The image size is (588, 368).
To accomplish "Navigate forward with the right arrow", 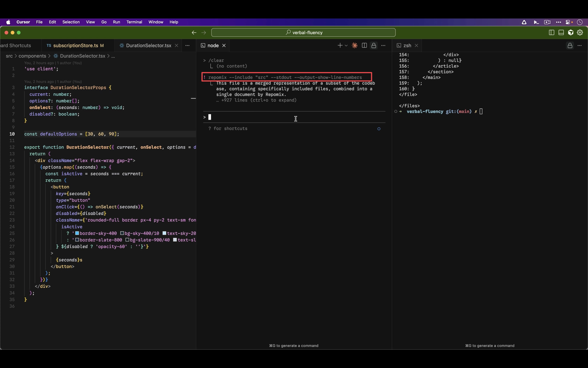I will pos(204,33).
